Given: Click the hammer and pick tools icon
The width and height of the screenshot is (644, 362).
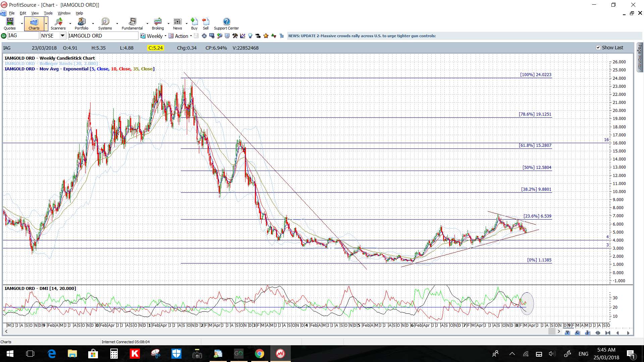Looking at the screenshot, I should (x=235, y=36).
